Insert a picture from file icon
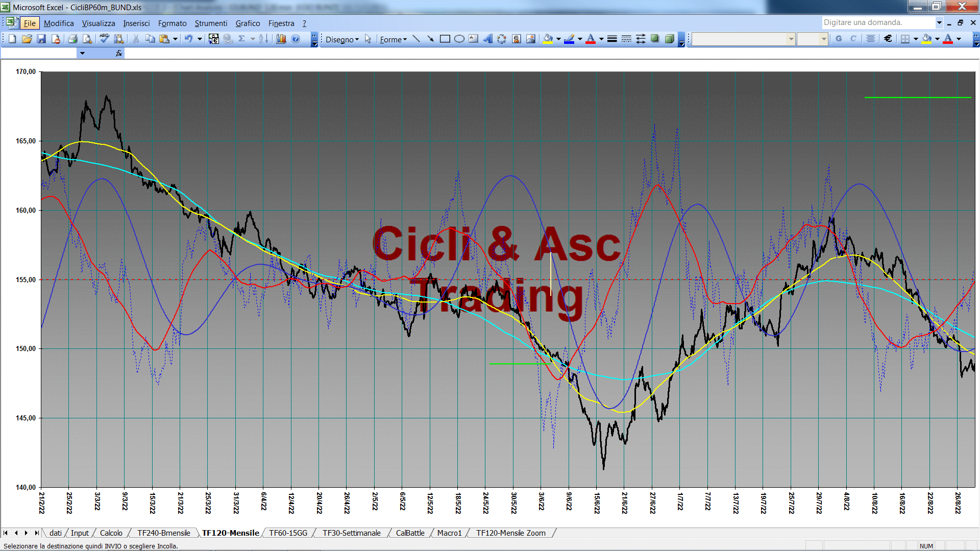Screen dimensions: 980x551 coord(531,39)
